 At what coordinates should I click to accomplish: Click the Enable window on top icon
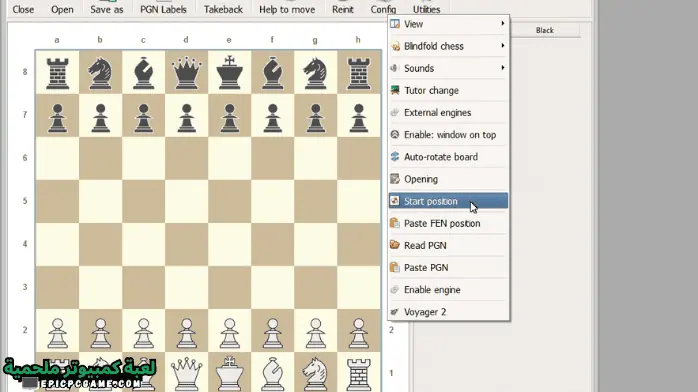[395, 134]
